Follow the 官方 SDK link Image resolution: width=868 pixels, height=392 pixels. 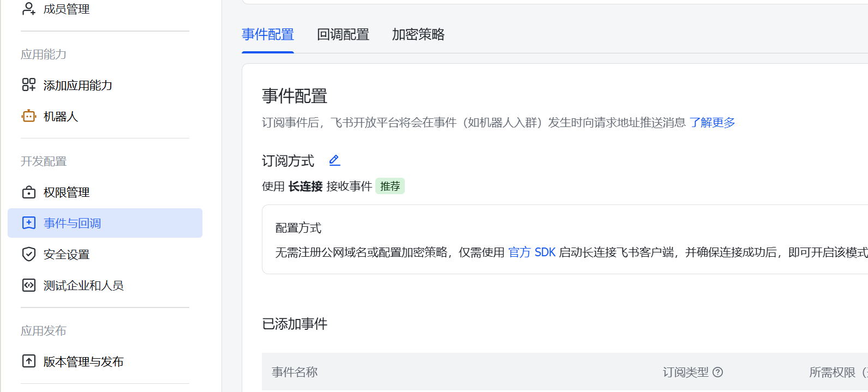(531, 252)
